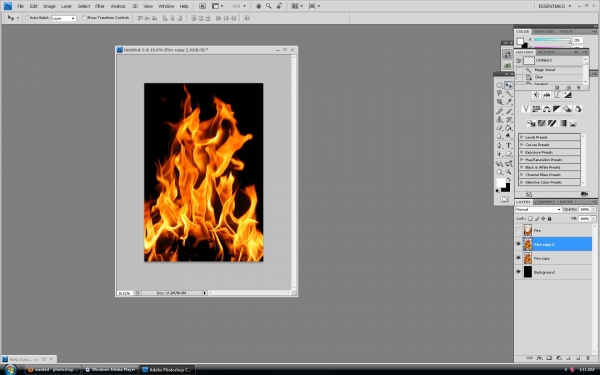Select the Zoom tool in the Tools panel

point(509,172)
